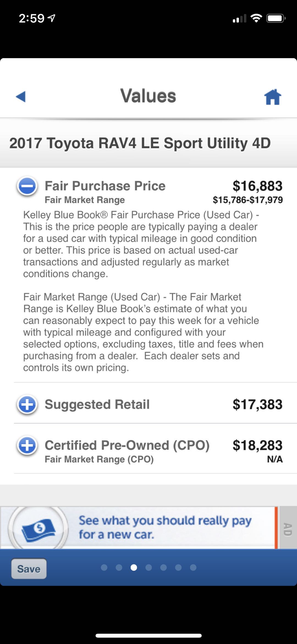Tap the AD label tab

point(288,528)
